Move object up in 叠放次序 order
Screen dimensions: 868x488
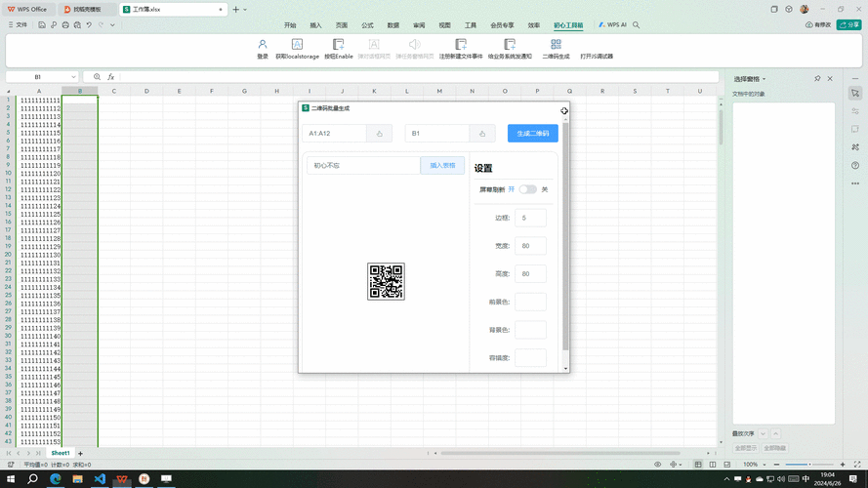(x=775, y=433)
